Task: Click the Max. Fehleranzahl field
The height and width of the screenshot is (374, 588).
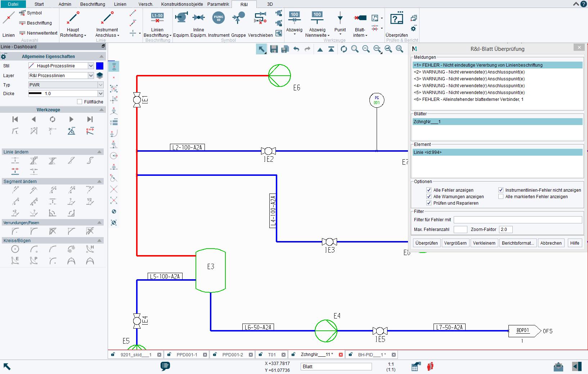Action: click(x=461, y=229)
